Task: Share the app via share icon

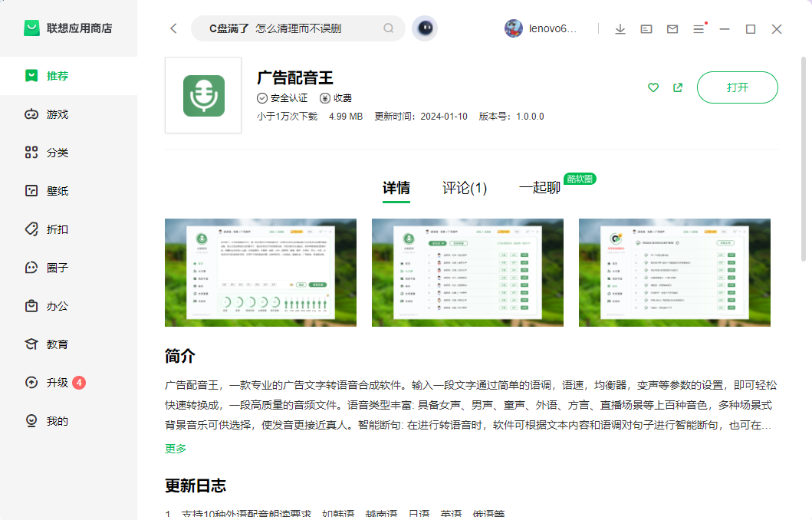Action: click(677, 87)
